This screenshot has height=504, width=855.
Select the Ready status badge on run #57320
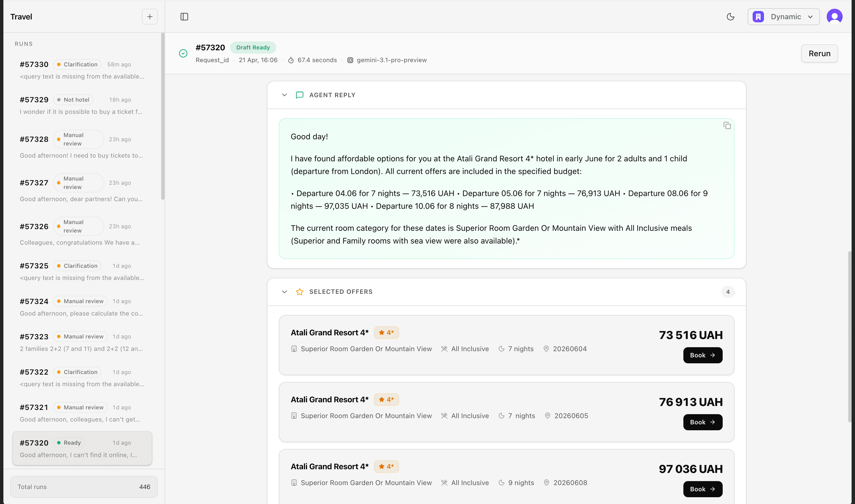pyautogui.click(x=69, y=442)
